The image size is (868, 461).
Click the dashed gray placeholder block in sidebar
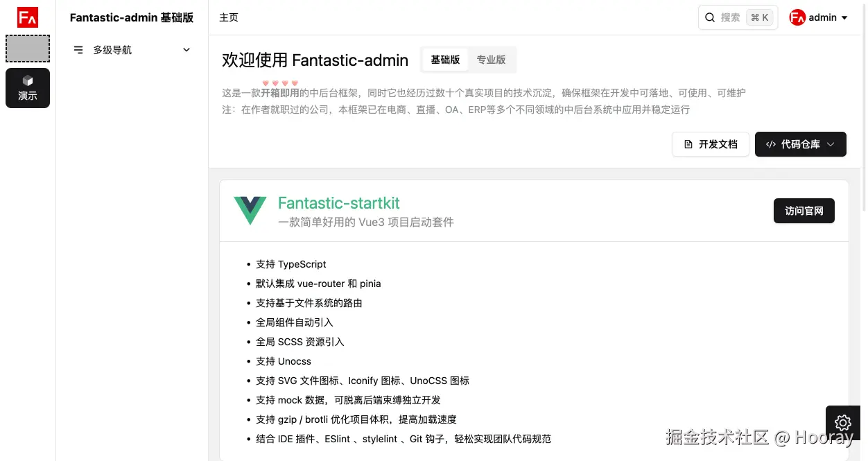(28, 49)
